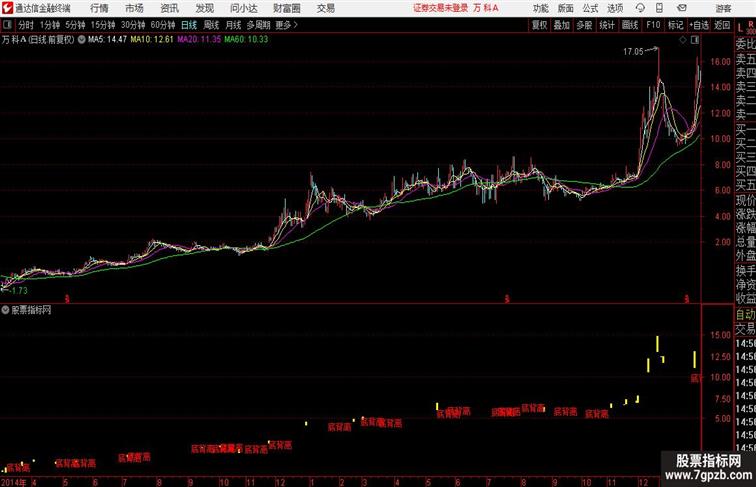
Task: Click the mobile phone icon
Action: (659, 8)
